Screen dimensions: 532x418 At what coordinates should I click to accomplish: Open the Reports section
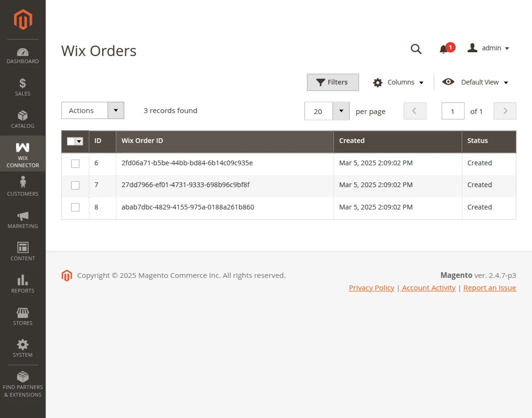click(23, 284)
